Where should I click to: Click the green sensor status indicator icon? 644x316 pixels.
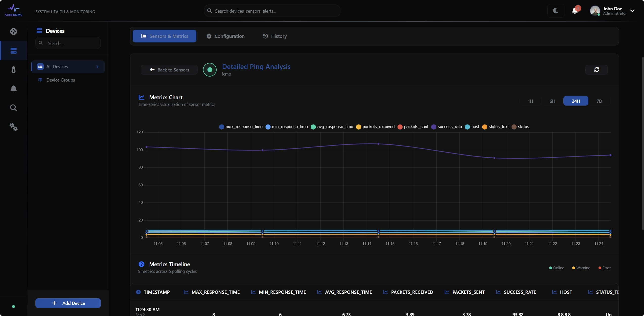(210, 70)
